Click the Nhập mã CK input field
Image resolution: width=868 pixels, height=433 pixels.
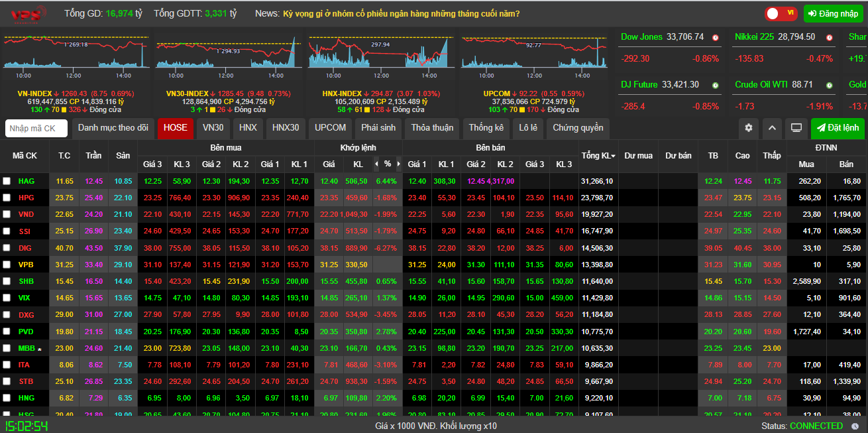36,128
